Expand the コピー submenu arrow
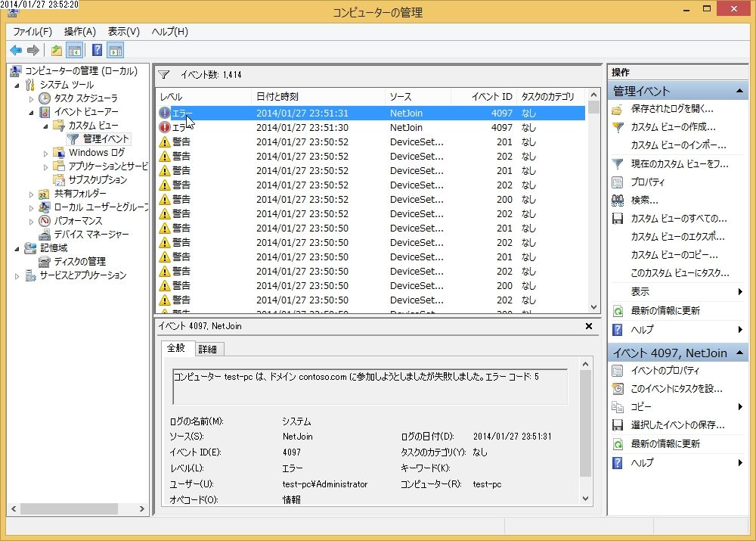Image resolution: width=756 pixels, height=541 pixels. (740, 407)
